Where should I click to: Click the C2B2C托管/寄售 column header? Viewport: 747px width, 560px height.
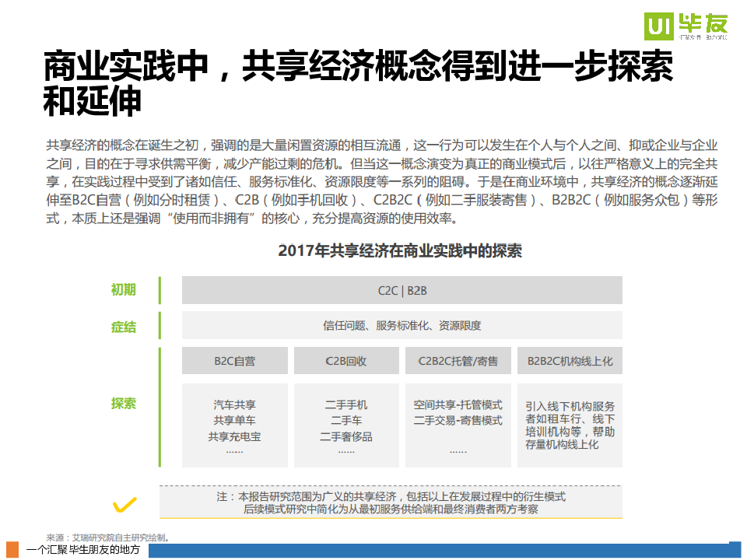tap(458, 361)
